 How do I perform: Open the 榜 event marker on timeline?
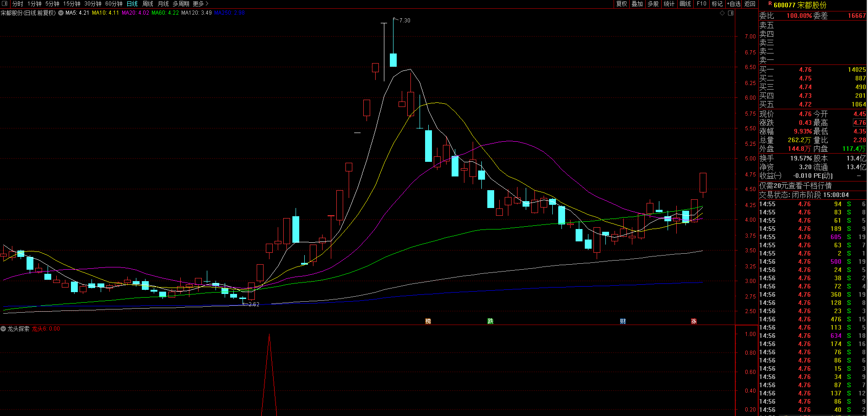click(428, 321)
